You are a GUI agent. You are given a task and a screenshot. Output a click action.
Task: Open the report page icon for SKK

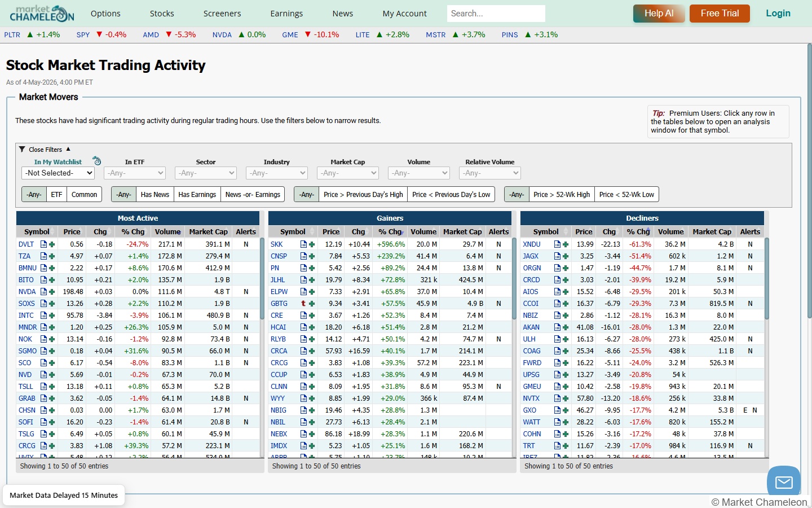click(x=303, y=244)
